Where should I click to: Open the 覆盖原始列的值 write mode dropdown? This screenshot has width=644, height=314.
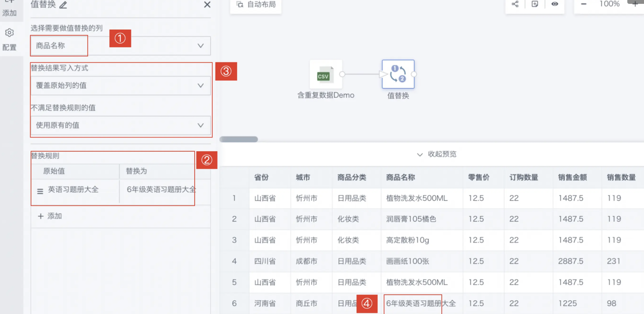pyautogui.click(x=120, y=86)
